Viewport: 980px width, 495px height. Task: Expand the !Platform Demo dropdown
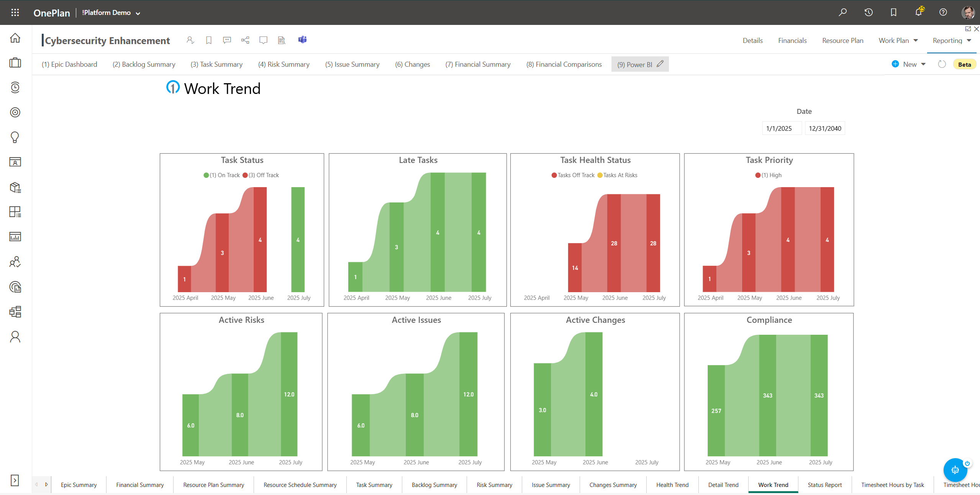[111, 13]
